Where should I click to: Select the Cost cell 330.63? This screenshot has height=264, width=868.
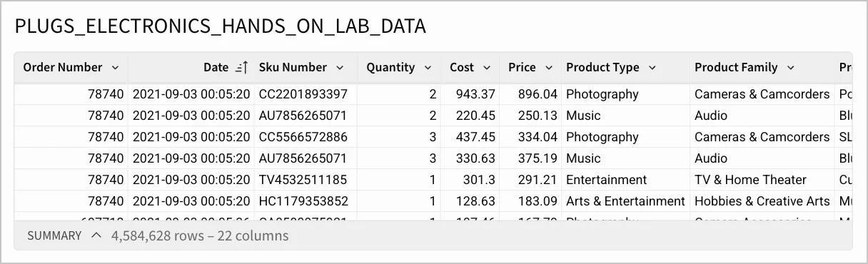click(x=470, y=158)
